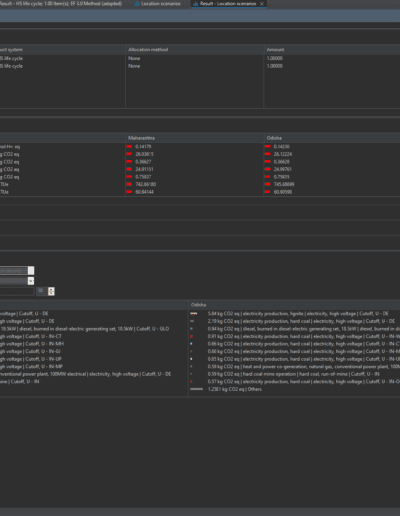Open the Result - HS life cycle tab

click(61, 4)
